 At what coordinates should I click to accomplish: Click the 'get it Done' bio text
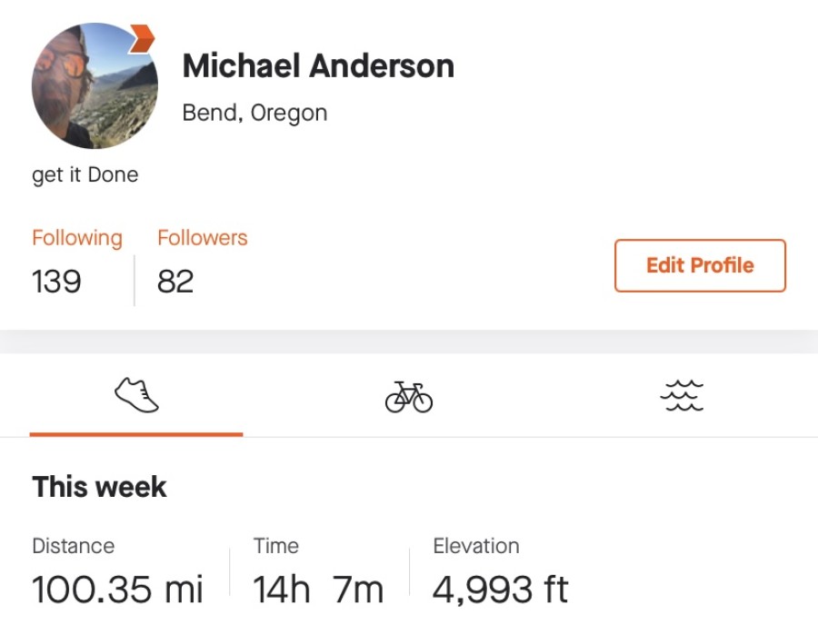(85, 174)
